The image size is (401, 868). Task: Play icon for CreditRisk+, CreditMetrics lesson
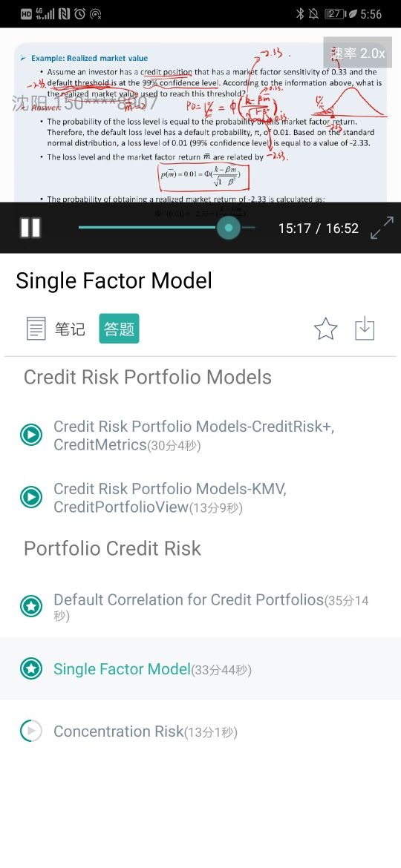tap(31, 435)
